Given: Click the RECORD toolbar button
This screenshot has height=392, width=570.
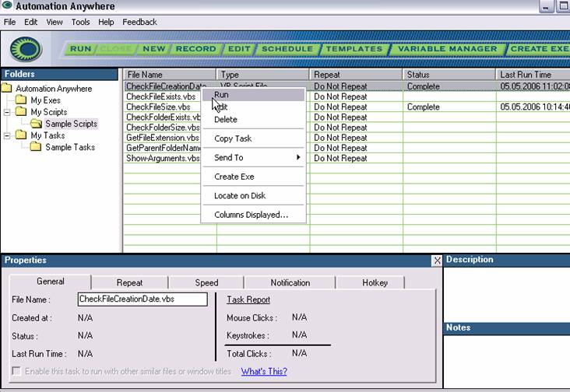Looking at the screenshot, I should (x=195, y=49).
